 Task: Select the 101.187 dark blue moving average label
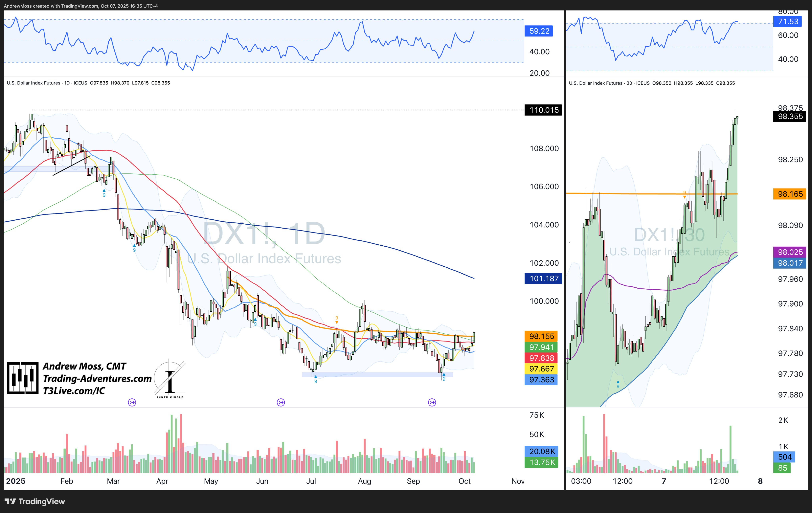(x=543, y=278)
